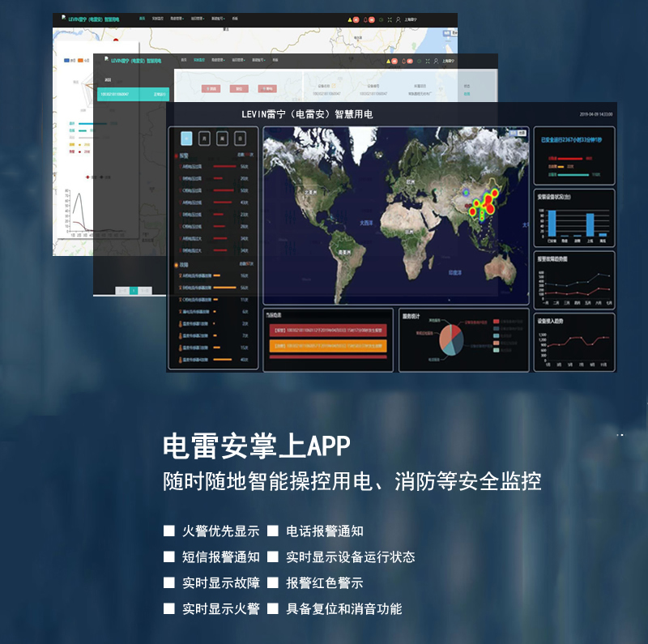Viewport: 648px width, 644px height.
Task: Click the heading 电雷安掌上APP
Action: [257, 446]
